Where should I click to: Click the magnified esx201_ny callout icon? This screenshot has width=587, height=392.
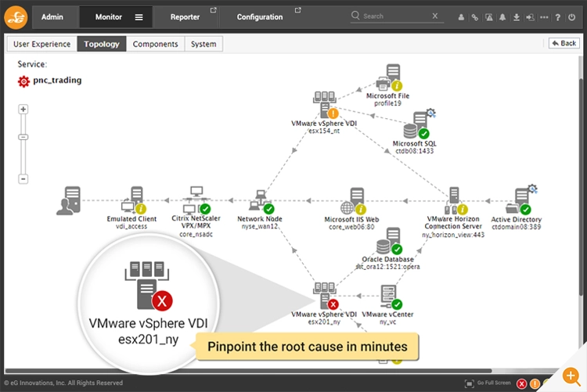click(x=148, y=286)
